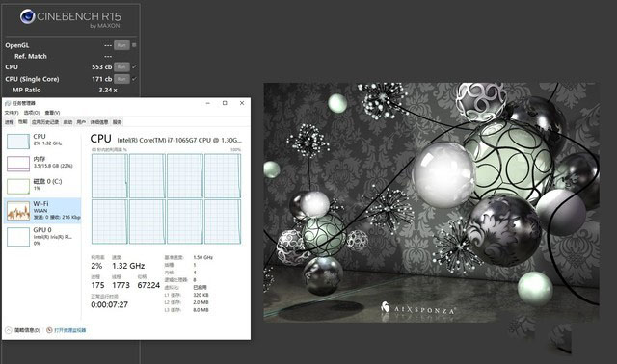The image size is (617, 364).
Task: Click the 'Ref. Match' label in Cinebench
Action: tap(31, 56)
